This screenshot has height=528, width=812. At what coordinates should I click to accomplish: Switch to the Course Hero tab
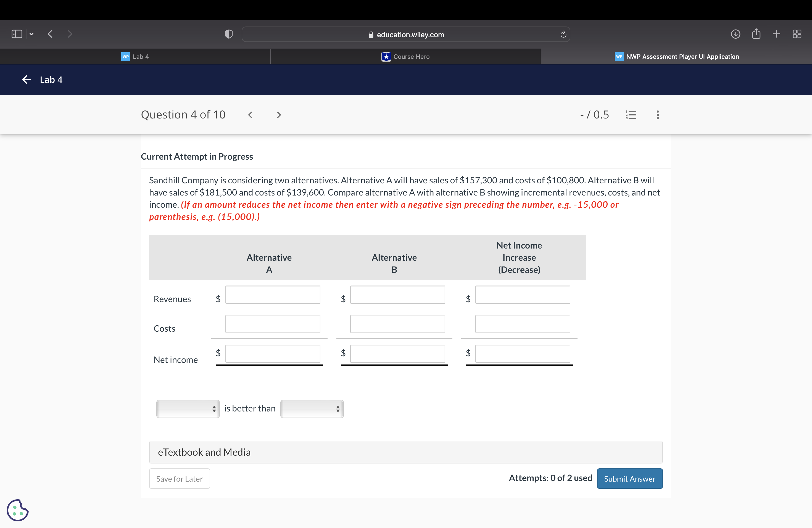[405, 57]
